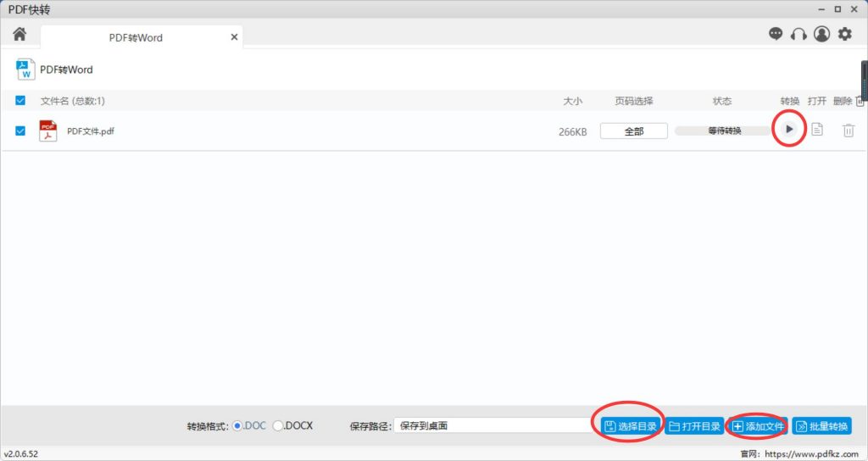Click the 文件名 (总数:1) column header

[73, 101]
